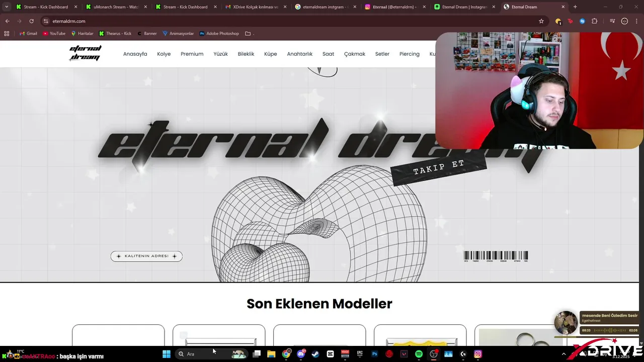The height and width of the screenshot is (362, 644).
Task: Open the Çakmak category
Action: (355, 54)
